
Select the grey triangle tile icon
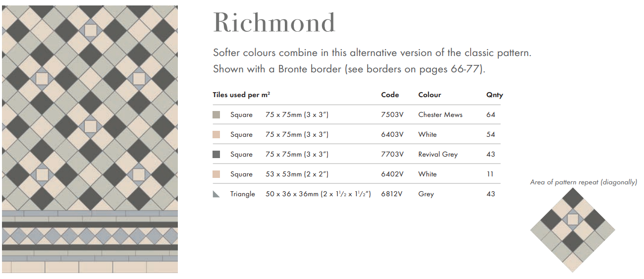[216, 194]
